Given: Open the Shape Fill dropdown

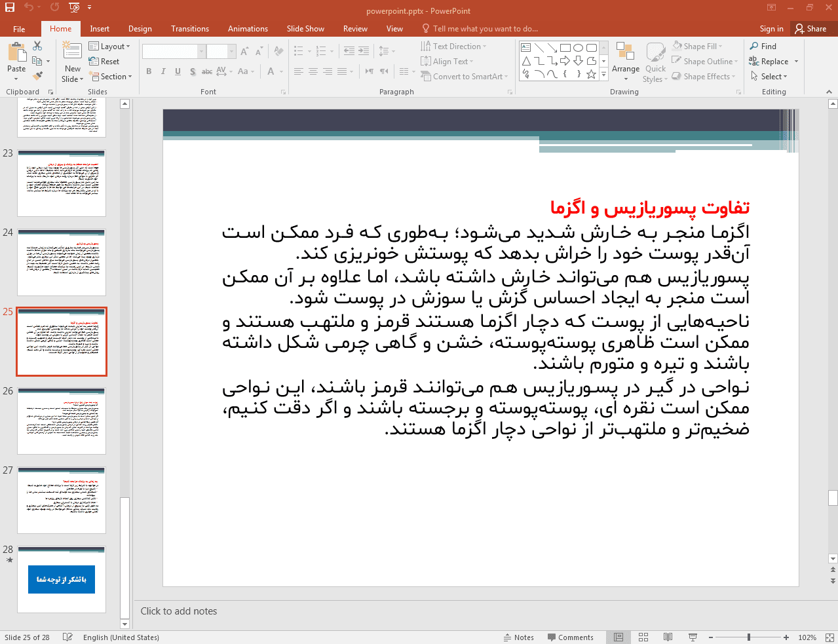Looking at the screenshot, I should click(x=697, y=47).
